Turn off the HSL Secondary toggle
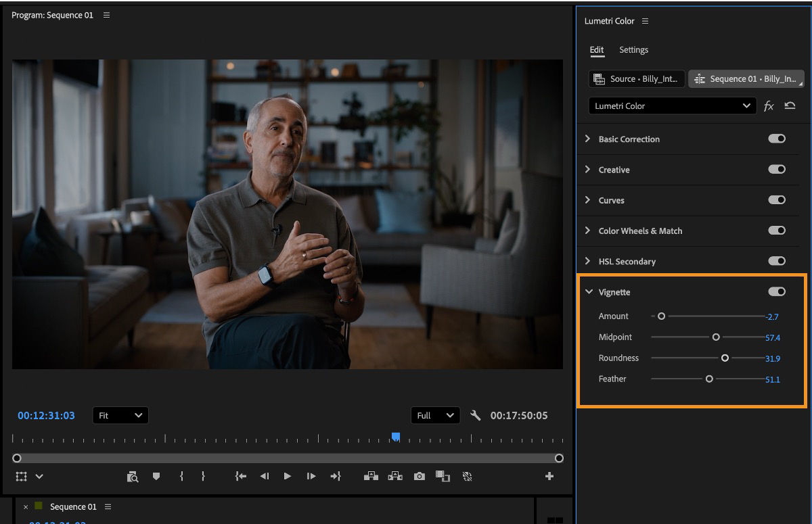The height and width of the screenshot is (524, 812). point(777,261)
